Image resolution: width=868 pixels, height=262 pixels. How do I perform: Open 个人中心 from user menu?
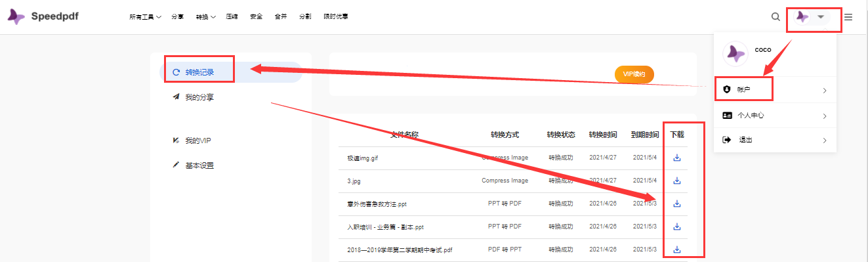(775, 115)
